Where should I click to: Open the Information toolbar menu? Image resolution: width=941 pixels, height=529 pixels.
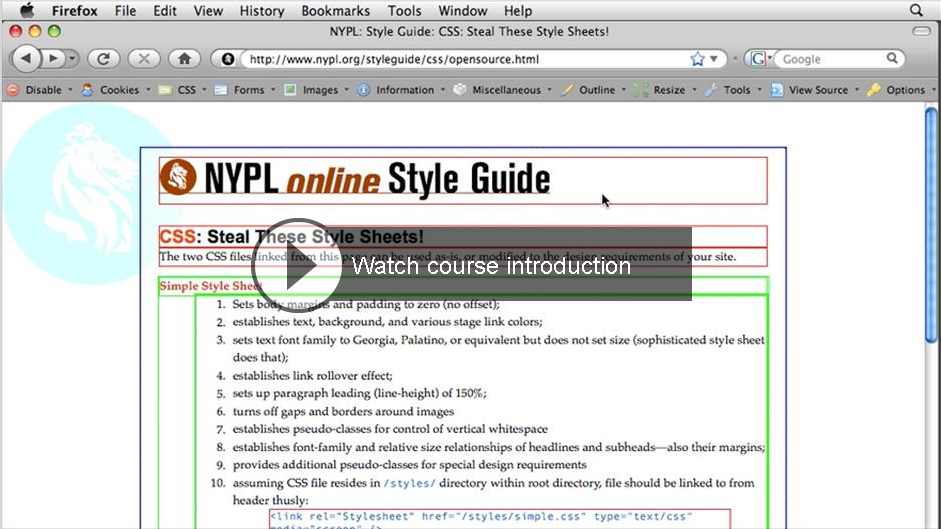pyautogui.click(x=410, y=90)
